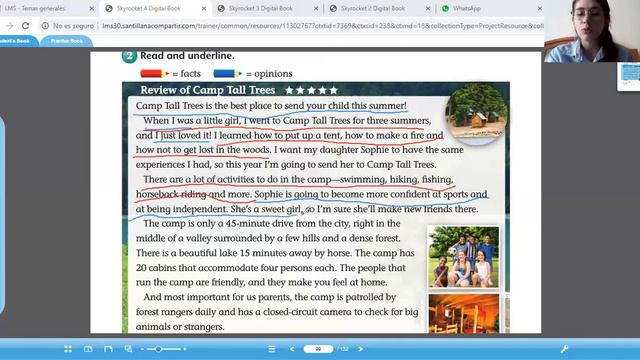Click the Skyrocket 4 tab globe favicon
Image resolution: width=640 pixels, height=360 pixels.
(109, 8)
